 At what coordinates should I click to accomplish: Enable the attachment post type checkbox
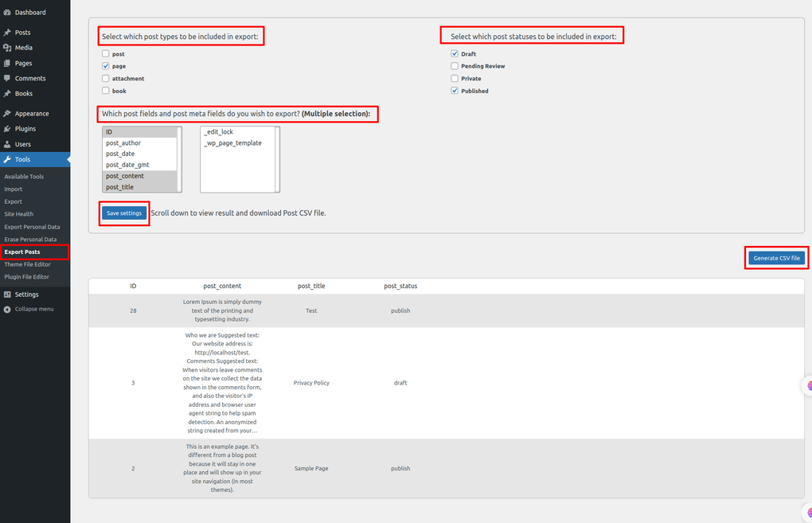[x=106, y=78]
